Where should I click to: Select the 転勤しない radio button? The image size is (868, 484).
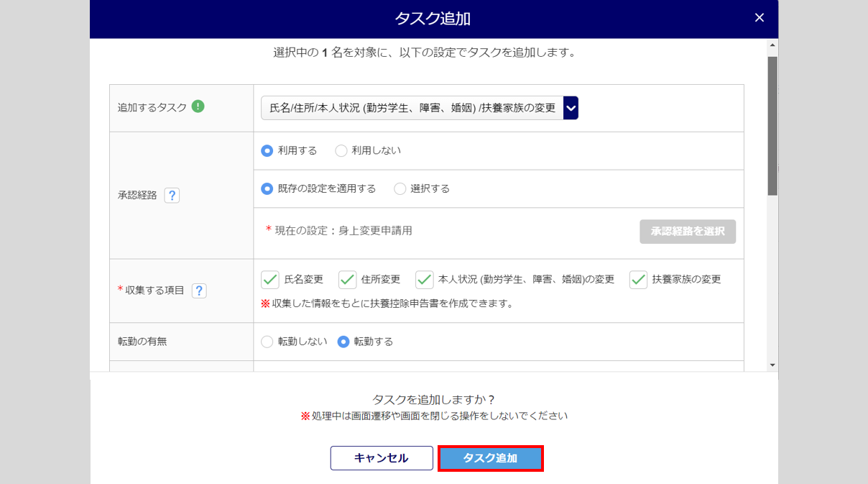coord(267,342)
